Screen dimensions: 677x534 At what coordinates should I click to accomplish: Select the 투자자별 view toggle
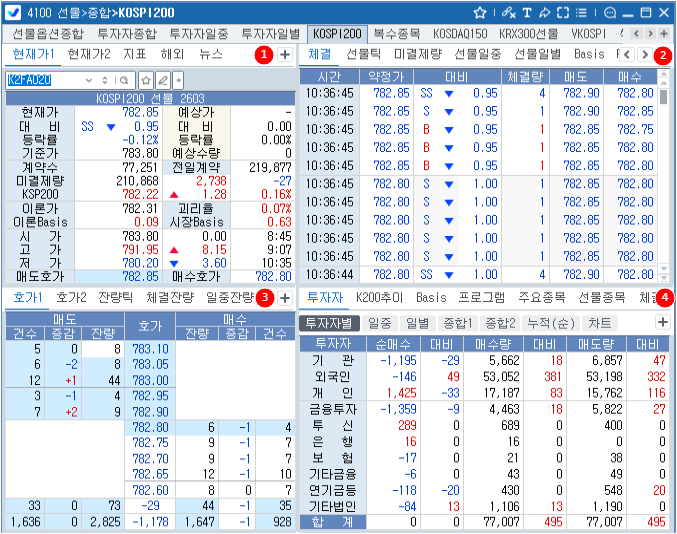(330, 323)
